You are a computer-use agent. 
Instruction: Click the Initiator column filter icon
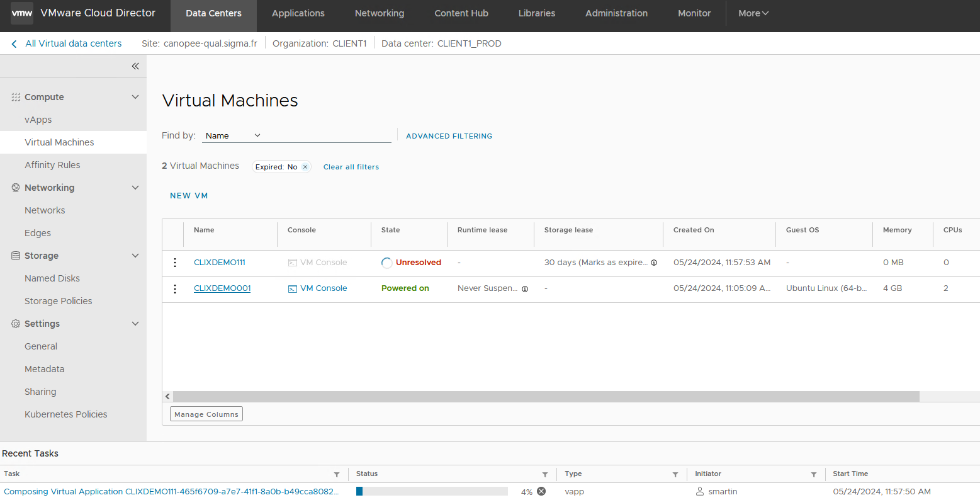click(x=814, y=474)
